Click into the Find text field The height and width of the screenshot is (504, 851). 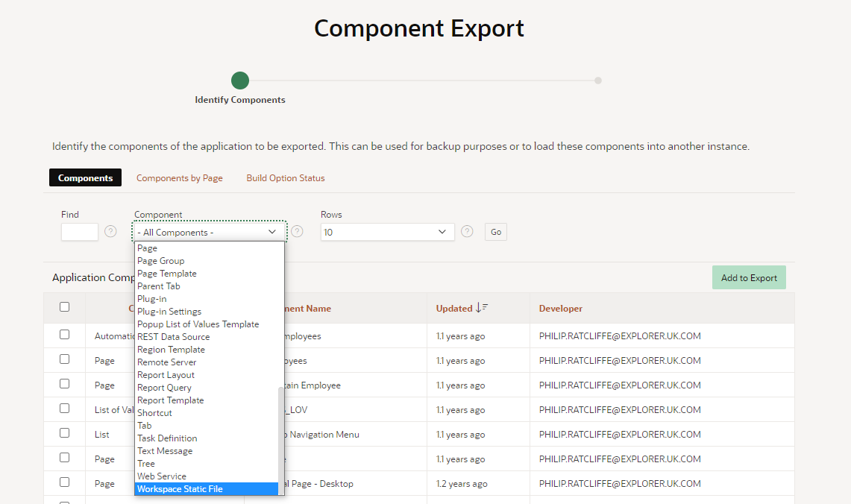point(80,232)
